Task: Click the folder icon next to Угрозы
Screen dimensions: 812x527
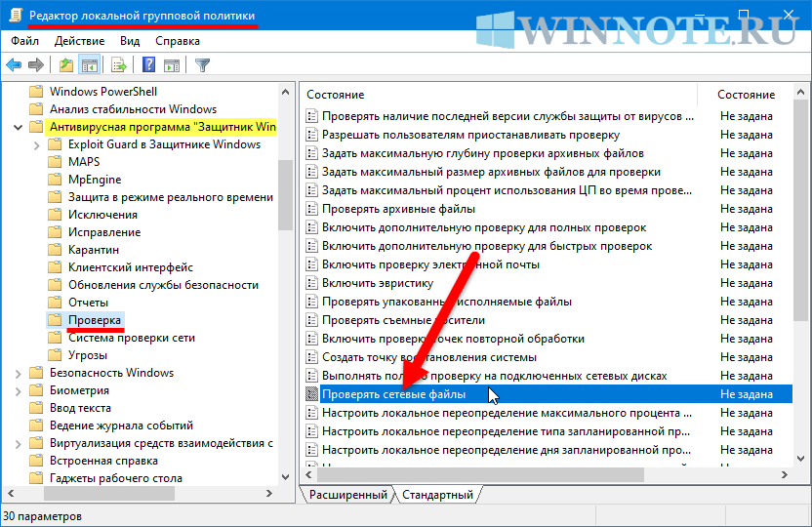Action: pos(55,355)
